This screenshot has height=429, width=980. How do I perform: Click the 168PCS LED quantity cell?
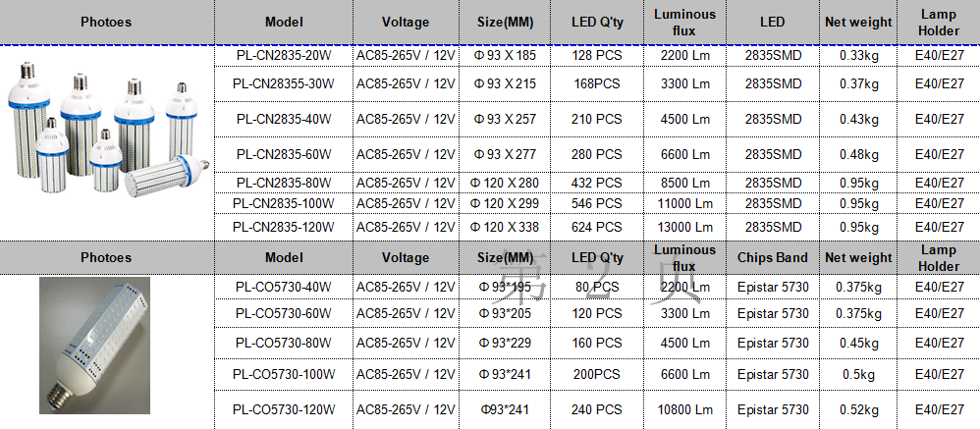click(597, 83)
